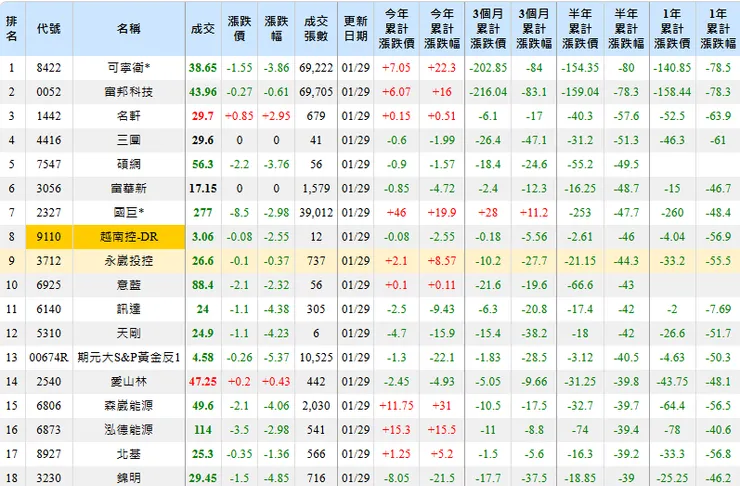Screen dimensions: 740x486
Task: Click -202.85 value in 可寧衛 row
Action: [488, 68]
